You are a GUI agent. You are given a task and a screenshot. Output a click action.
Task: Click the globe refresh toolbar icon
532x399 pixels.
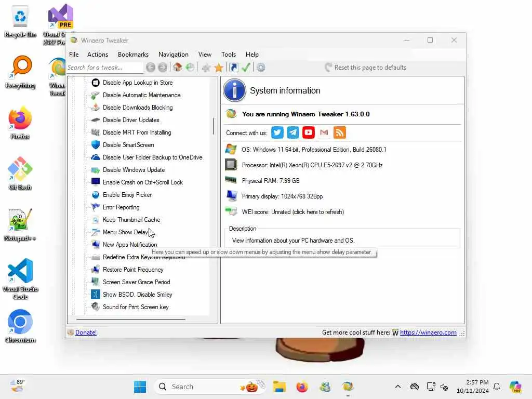pyautogui.click(x=190, y=67)
